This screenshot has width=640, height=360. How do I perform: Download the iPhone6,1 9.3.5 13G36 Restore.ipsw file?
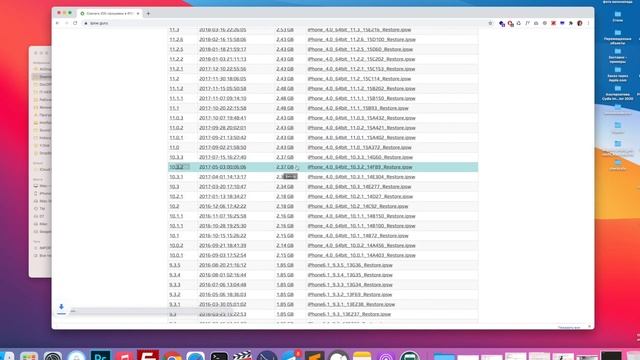pos(350,265)
